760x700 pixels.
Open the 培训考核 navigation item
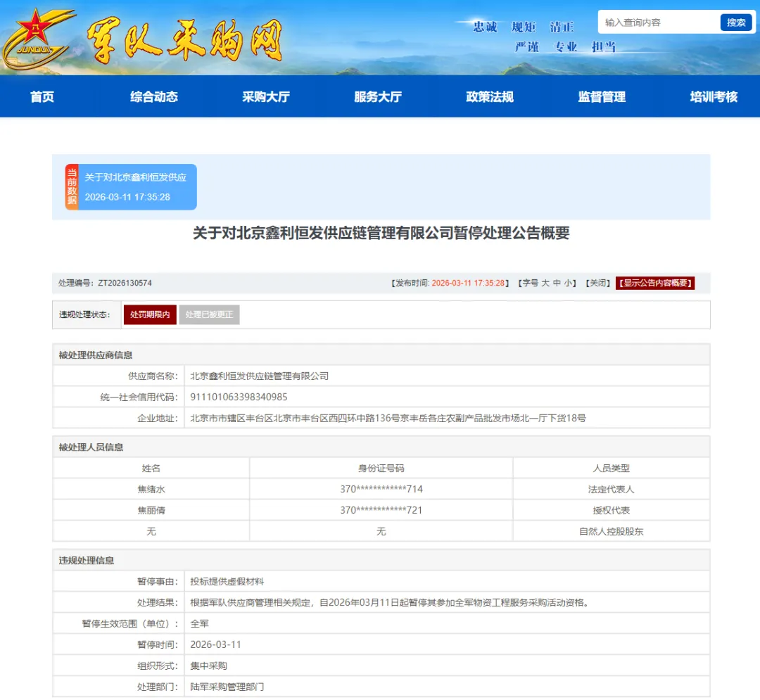[x=714, y=97]
